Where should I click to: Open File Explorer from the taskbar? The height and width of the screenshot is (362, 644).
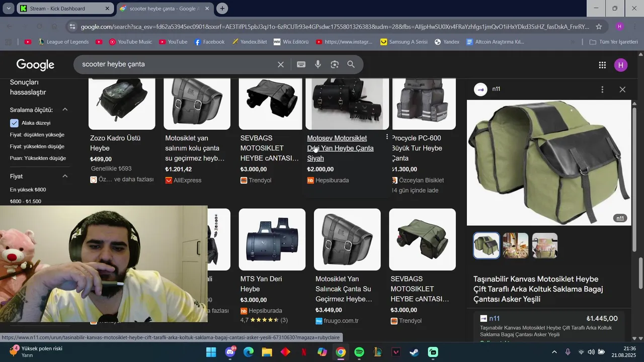pos(267,352)
